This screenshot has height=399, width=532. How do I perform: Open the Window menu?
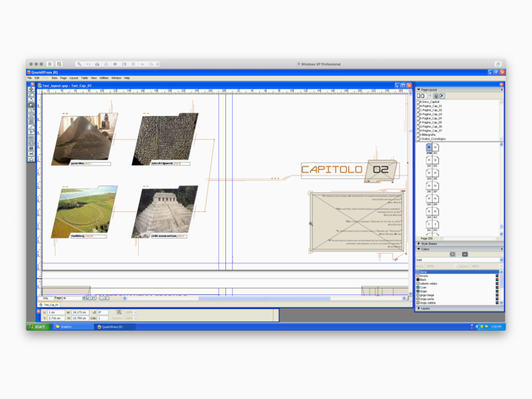point(116,78)
